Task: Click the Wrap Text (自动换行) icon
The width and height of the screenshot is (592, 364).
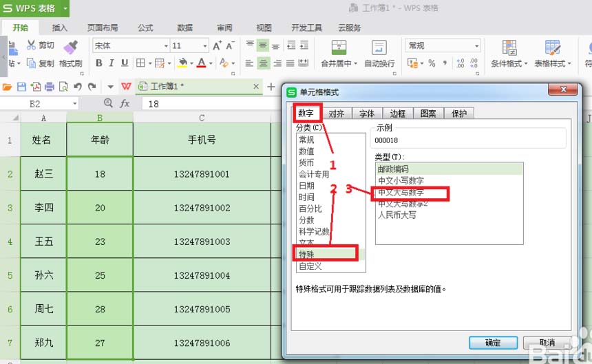Action: [379, 47]
